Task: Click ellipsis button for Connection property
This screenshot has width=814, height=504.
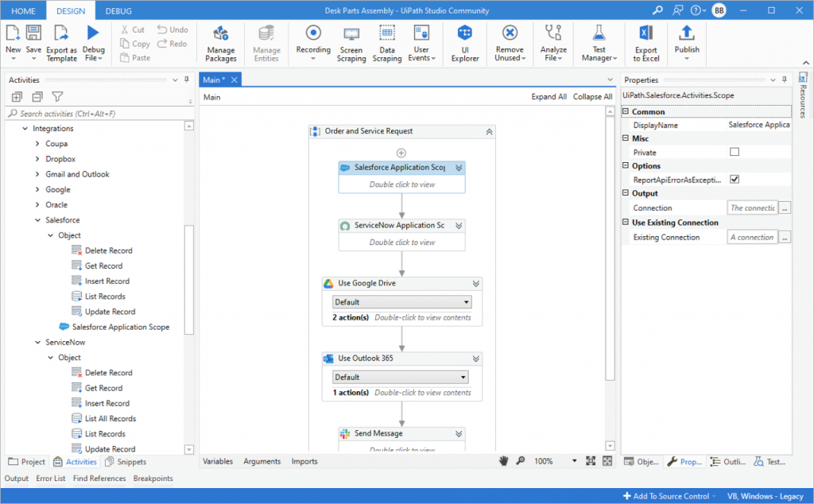Action: tap(785, 208)
